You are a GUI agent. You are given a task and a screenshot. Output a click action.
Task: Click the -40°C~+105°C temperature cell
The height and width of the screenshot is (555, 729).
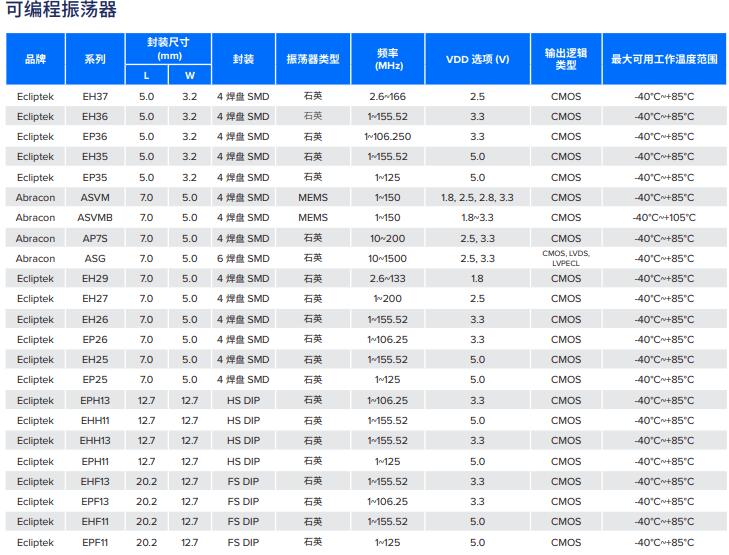point(664,218)
